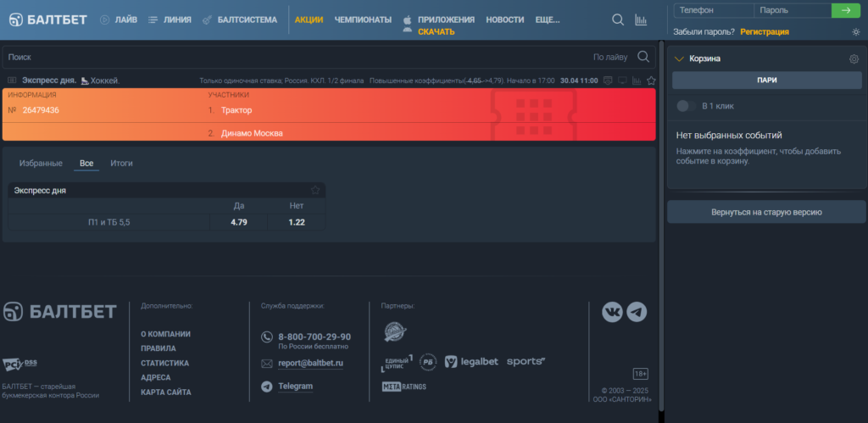
Task: Click the event calendar clock icon
Action: [x=608, y=81]
